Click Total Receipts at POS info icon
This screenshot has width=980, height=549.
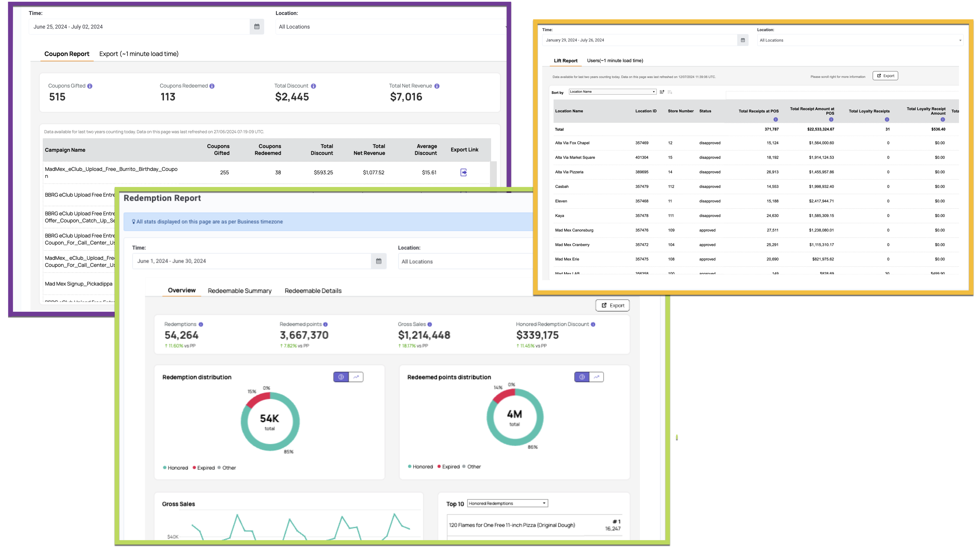(775, 120)
